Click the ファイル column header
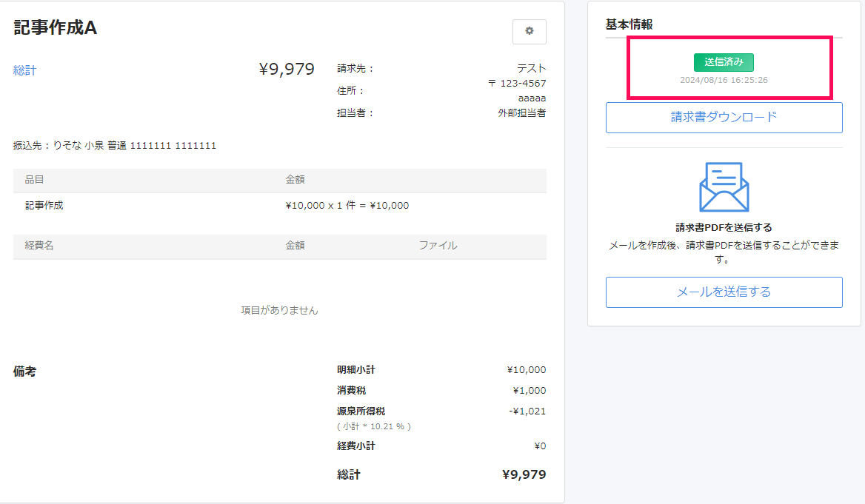The height and width of the screenshot is (504, 865). click(x=438, y=246)
